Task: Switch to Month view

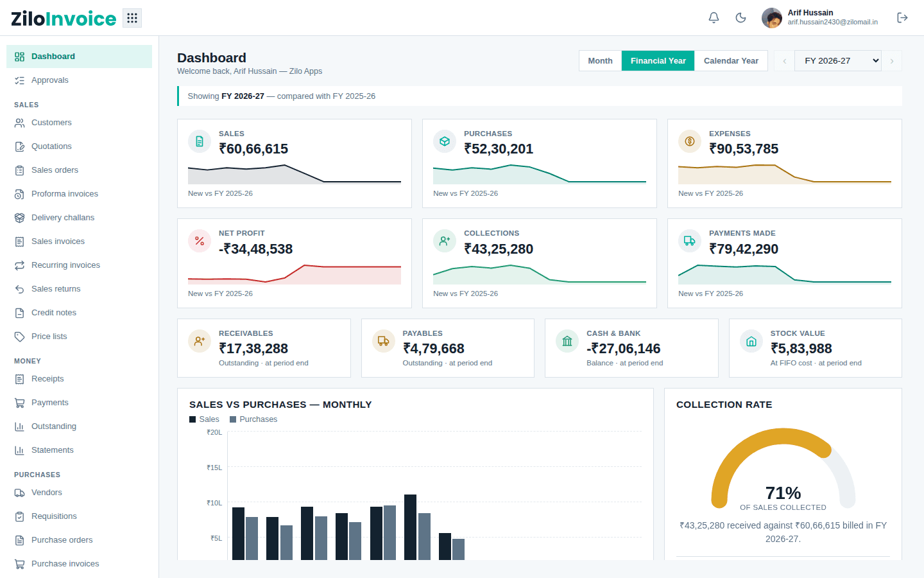Action: [600, 60]
